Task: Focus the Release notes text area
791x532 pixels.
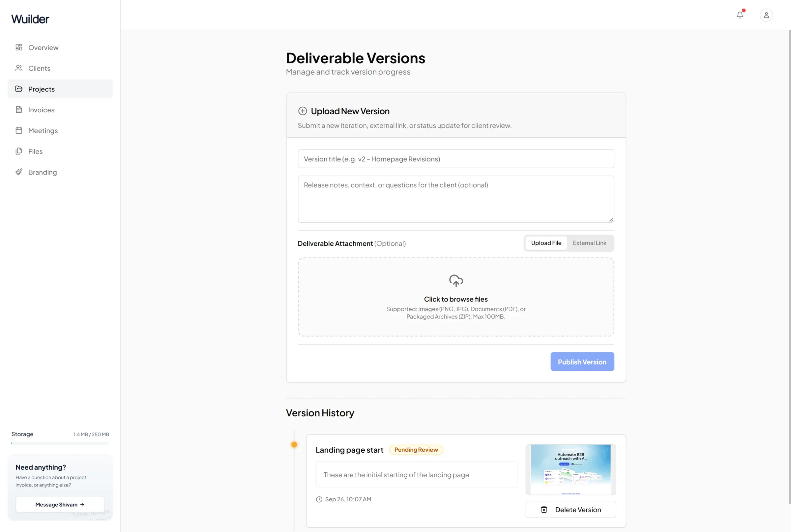Action: pyautogui.click(x=455, y=199)
